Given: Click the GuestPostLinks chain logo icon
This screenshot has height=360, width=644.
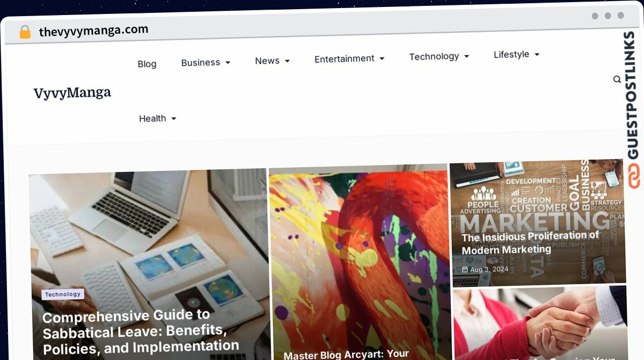Looking at the screenshot, I should [634, 175].
